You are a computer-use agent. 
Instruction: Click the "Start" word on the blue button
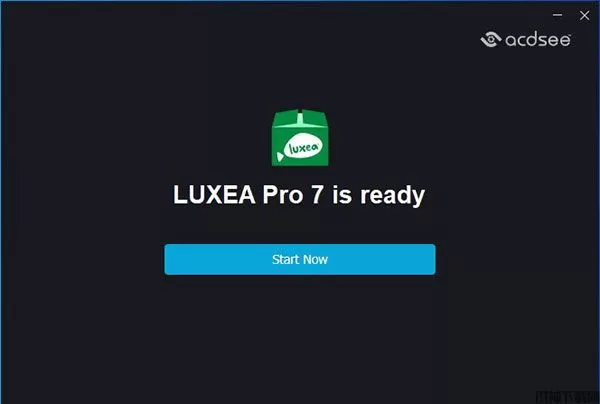(285, 259)
